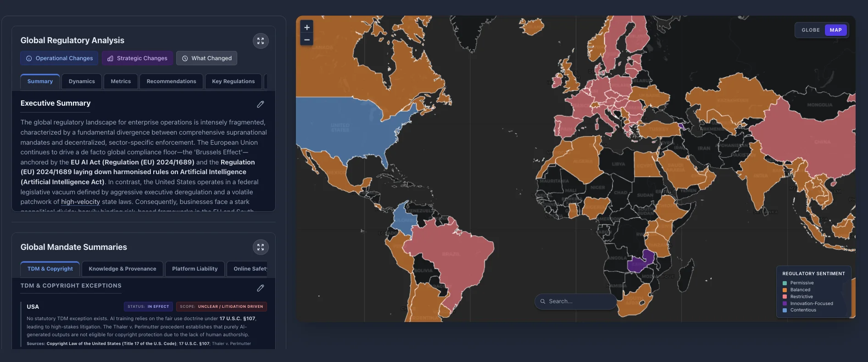868x362 pixels.
Task: Select Algeria on the map
Action: 582,161
